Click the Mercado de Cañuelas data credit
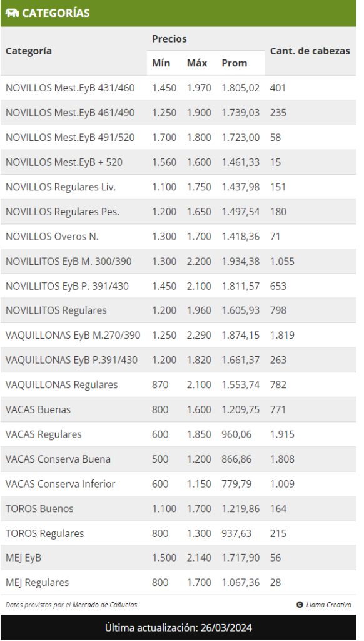 (71, 605)
